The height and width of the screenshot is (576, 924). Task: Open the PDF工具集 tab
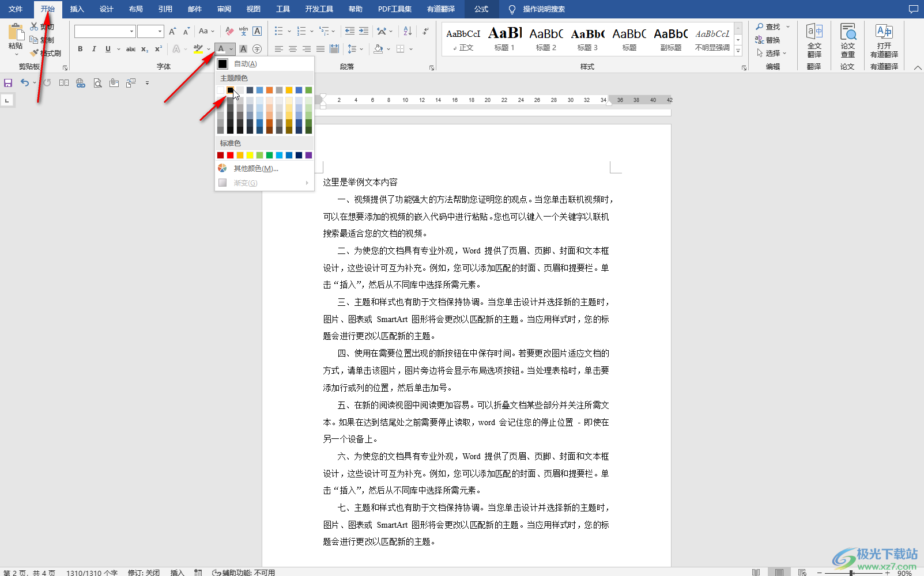click(x=395, y=9)
